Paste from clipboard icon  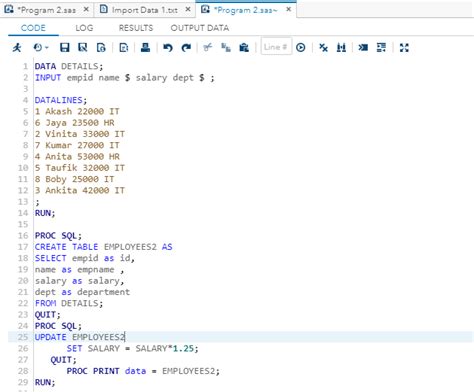coord(244,48)
